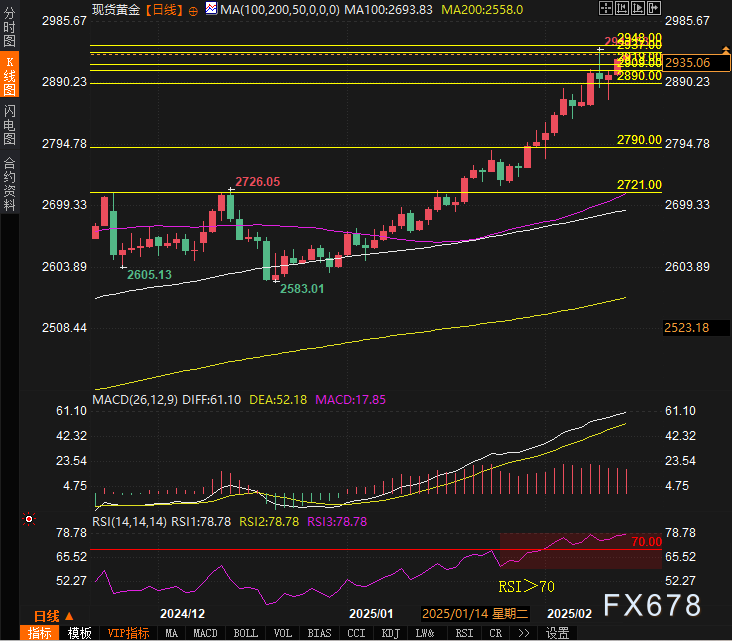Toggle the BOLL indicator in bottom bar
732x641 pixels.
pos(245,633)
